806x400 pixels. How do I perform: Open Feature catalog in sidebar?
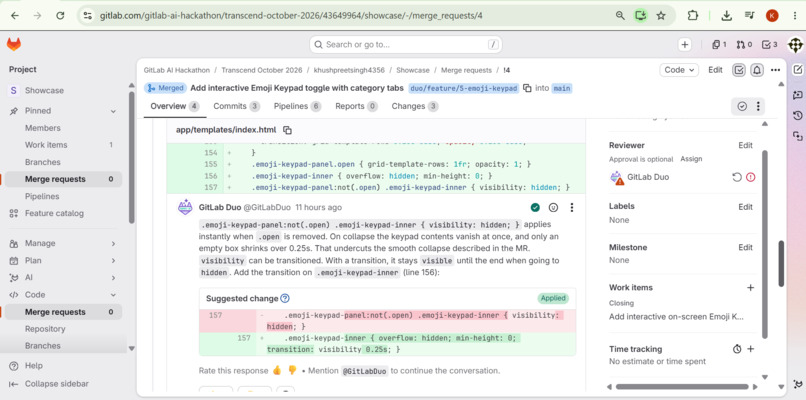click(x=54, y=213)
